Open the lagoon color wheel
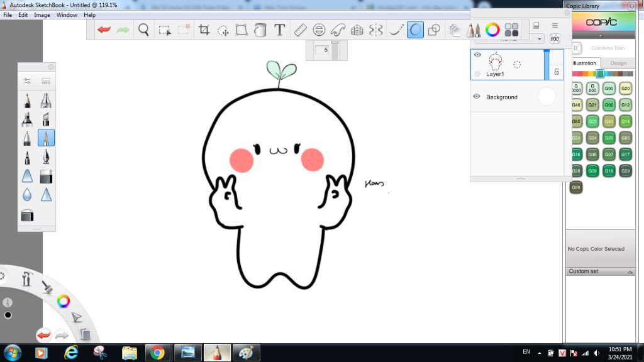644x362 pixels. [64, 301]
